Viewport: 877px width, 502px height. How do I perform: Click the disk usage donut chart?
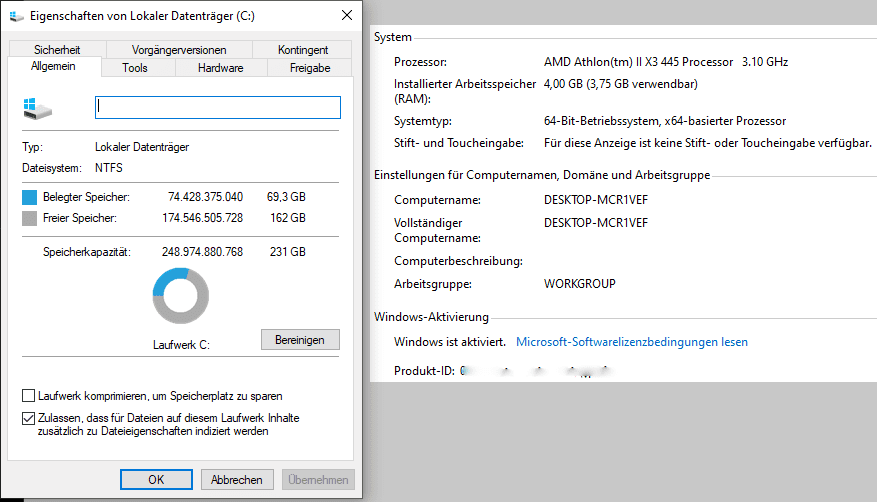[181, 296]
